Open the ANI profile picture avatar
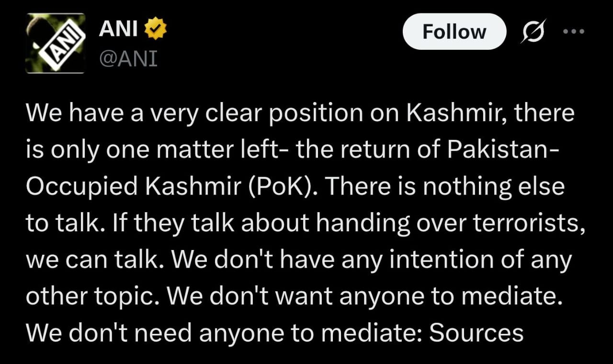 click(55, 43)
